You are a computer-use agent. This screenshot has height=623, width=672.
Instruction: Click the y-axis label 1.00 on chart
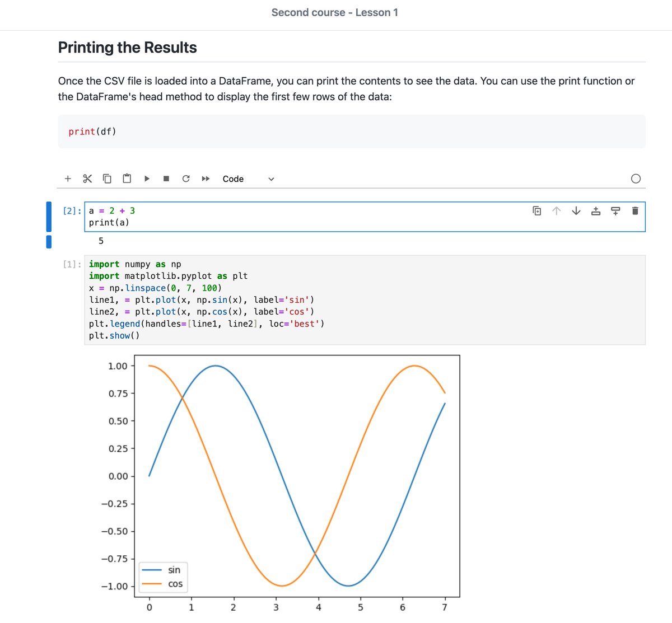click(x=118, y=366)
